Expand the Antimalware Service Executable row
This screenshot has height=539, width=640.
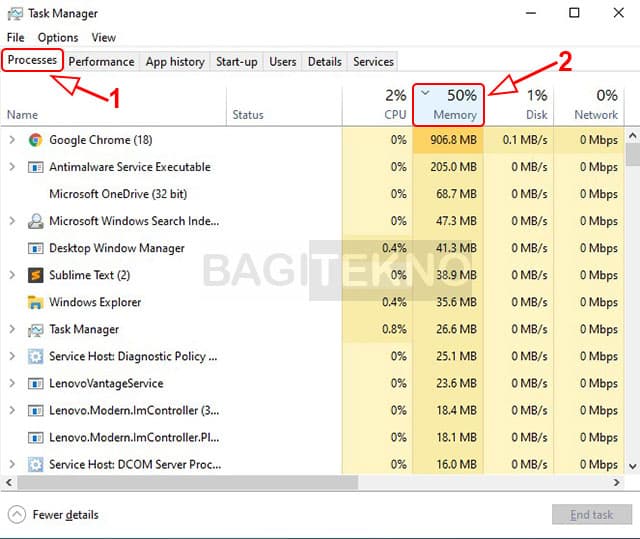pyautogui.click(x=12, y=167)
